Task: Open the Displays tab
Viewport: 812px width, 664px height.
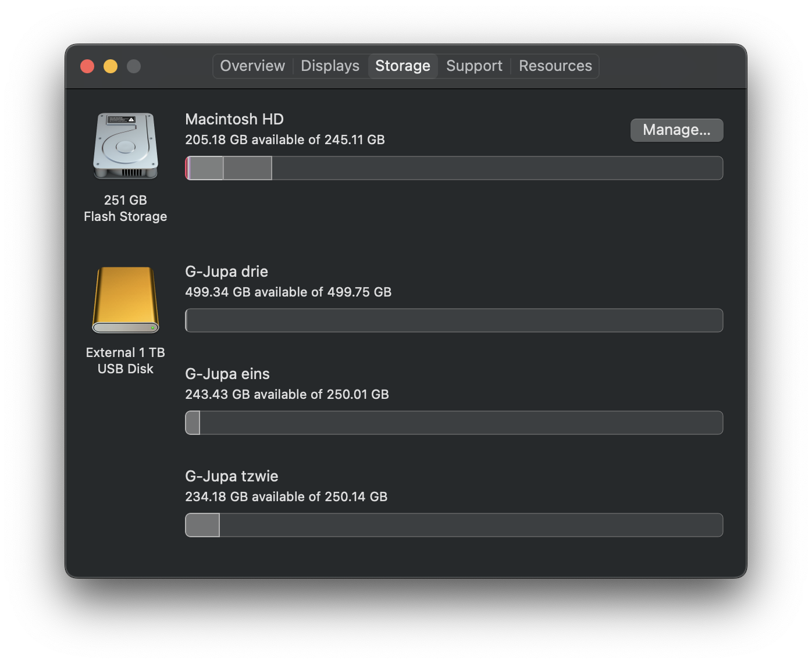Action: [x=330, y=66]
